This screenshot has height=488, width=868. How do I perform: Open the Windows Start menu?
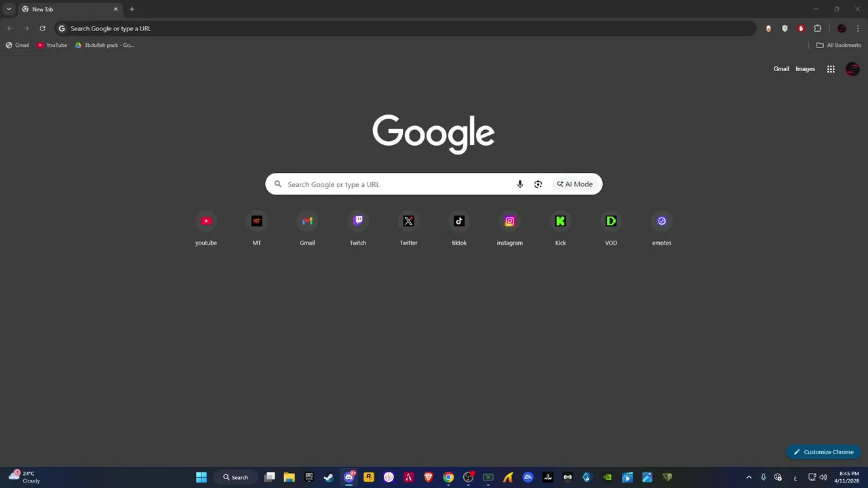click(201, 477)
